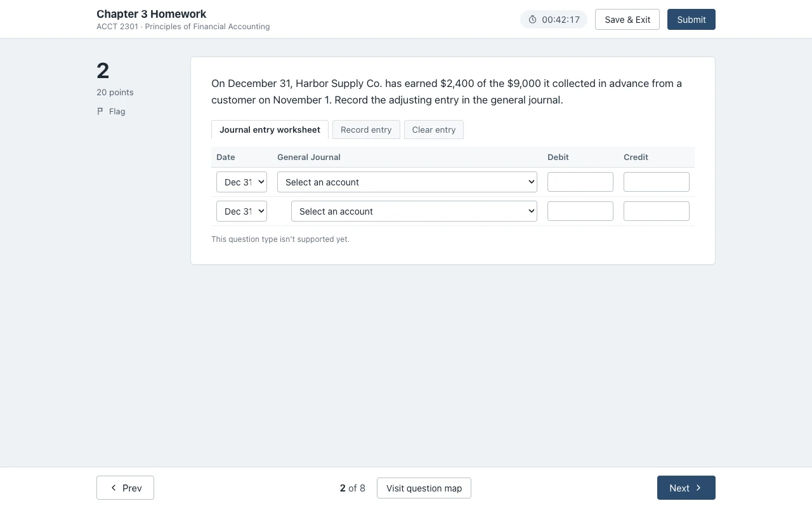Click the right chevron on Next
The width and height of the screenshot is (812, 508).
coord(698,488)
